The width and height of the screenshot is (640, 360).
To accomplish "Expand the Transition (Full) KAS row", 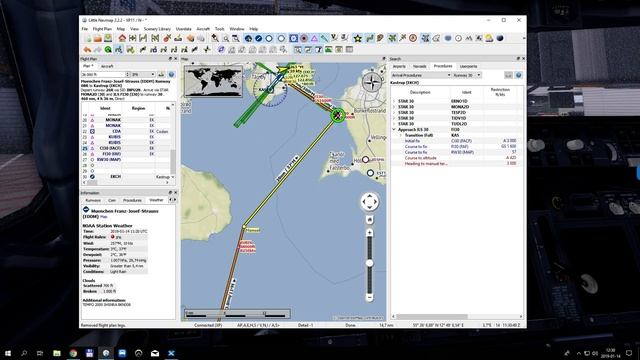I will point(401,135).
